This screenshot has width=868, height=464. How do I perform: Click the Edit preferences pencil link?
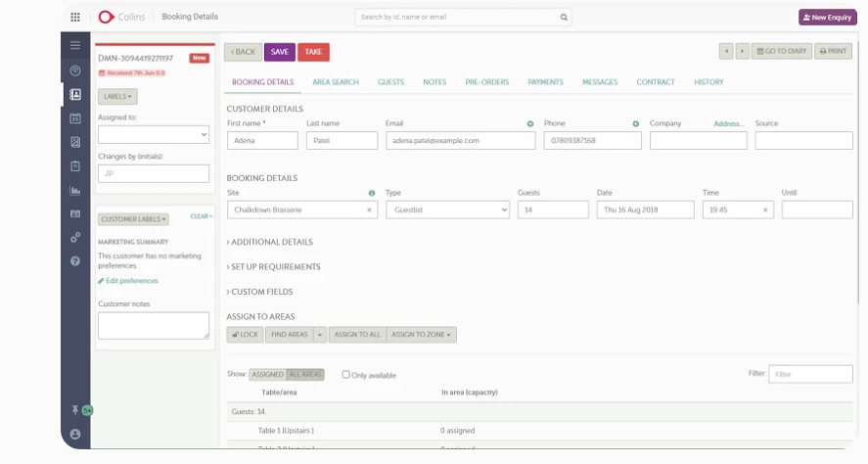(128, 281)
